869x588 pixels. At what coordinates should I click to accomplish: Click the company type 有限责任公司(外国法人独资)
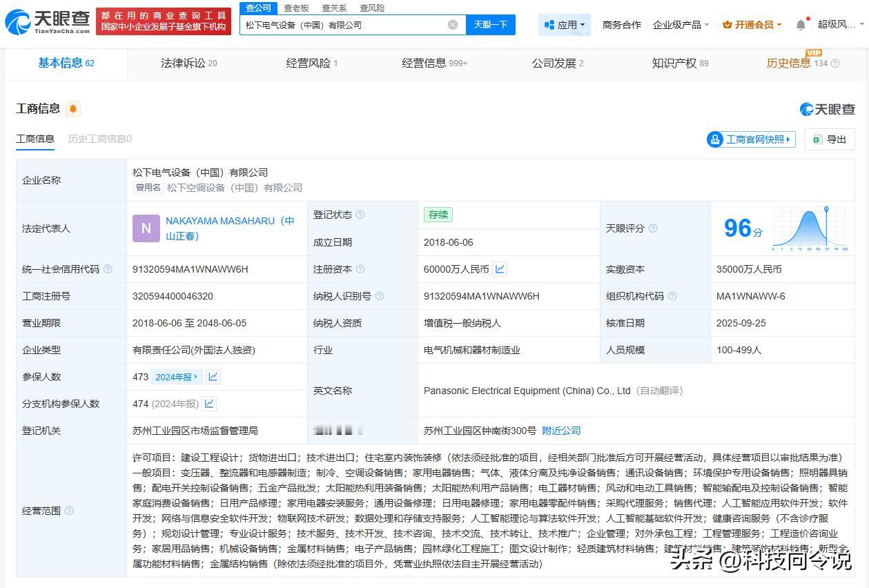194,350
